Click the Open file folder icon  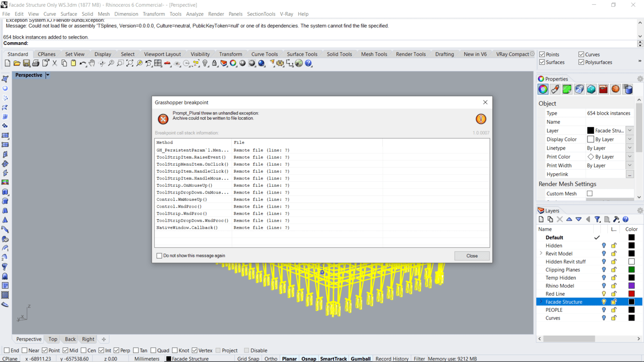[17, 63]
